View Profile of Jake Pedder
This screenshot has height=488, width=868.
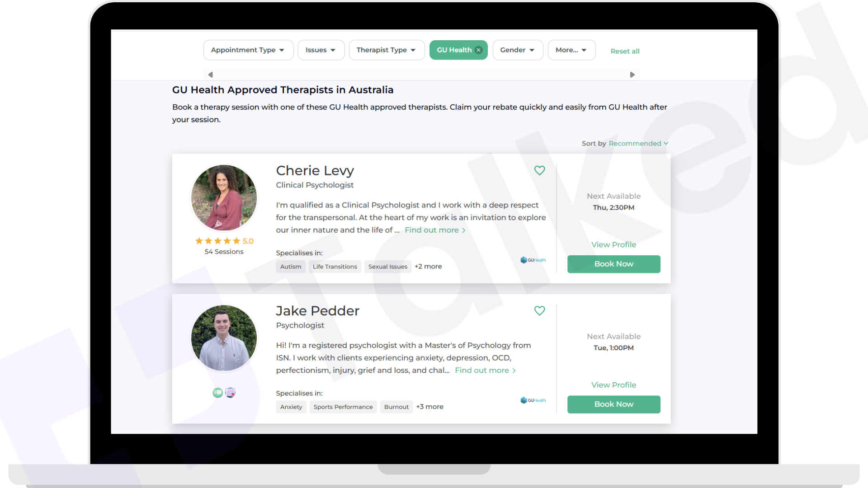coord(613,385)
